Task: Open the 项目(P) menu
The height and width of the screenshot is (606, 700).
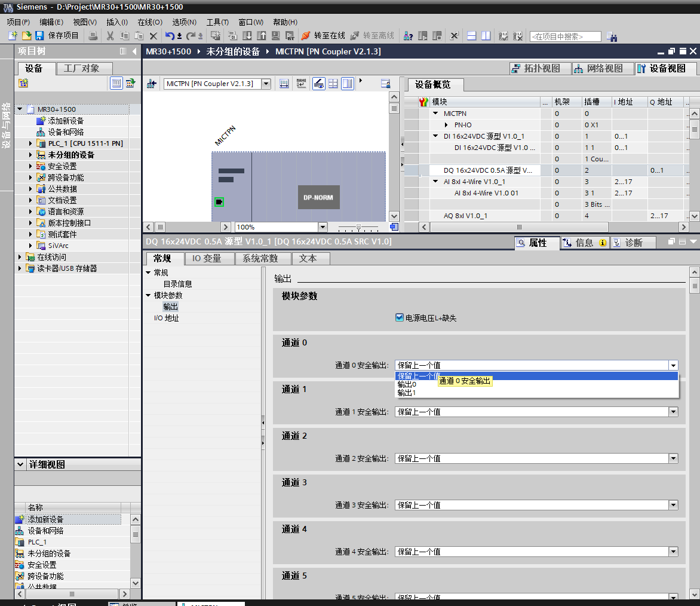Action: (x=19, y=22)
